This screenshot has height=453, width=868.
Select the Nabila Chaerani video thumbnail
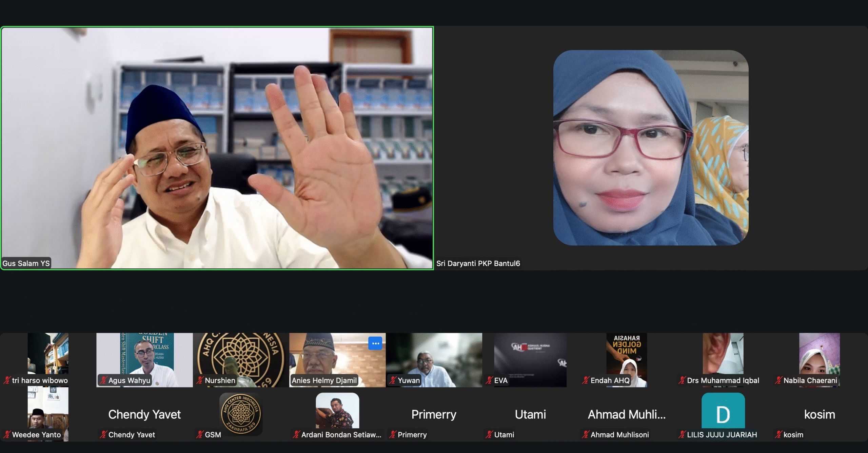819,356
